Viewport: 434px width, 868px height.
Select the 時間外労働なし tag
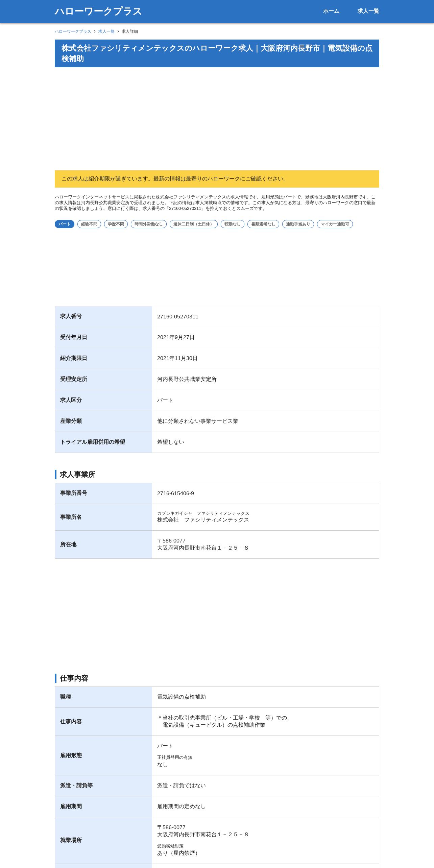(149, 224)
